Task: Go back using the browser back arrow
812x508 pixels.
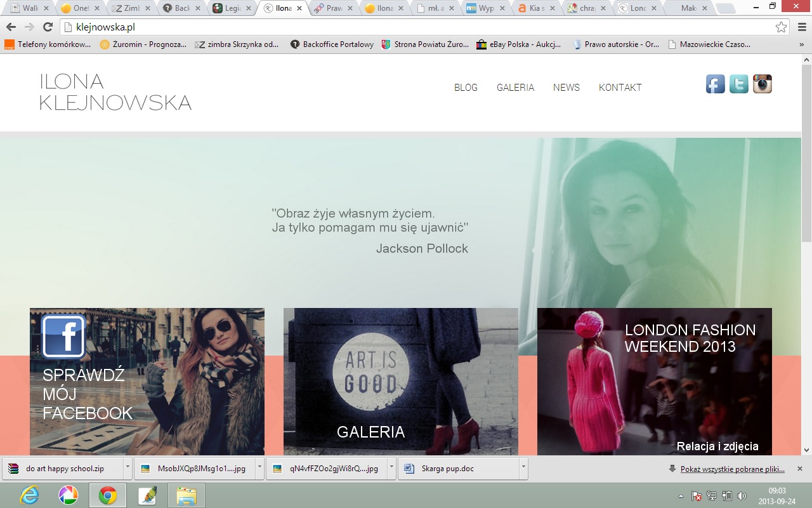Action: point(11,27)
